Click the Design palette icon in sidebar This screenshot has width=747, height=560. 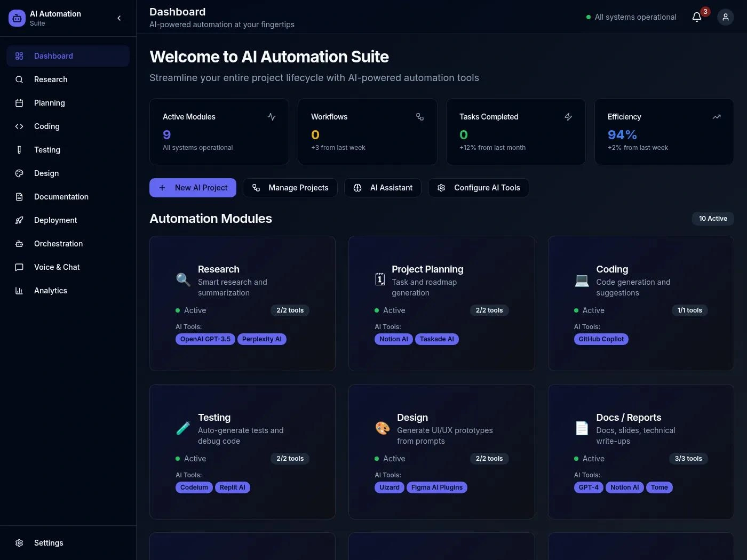click(19, 173)
